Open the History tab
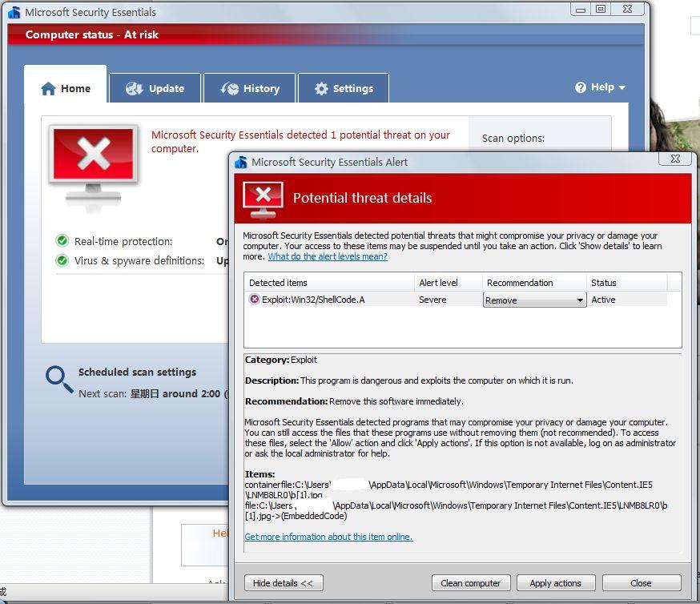700x604 pixels. tap(250, 88)
